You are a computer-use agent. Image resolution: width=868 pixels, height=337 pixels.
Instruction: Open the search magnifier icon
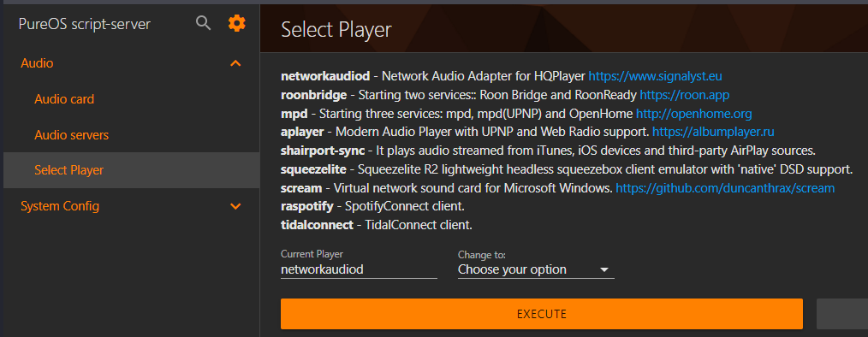204,23
